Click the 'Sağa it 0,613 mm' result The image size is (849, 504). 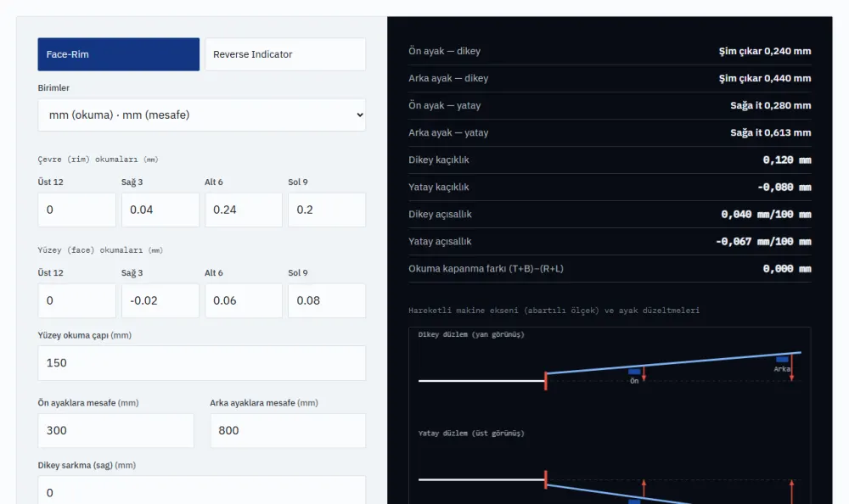(771, 132)
